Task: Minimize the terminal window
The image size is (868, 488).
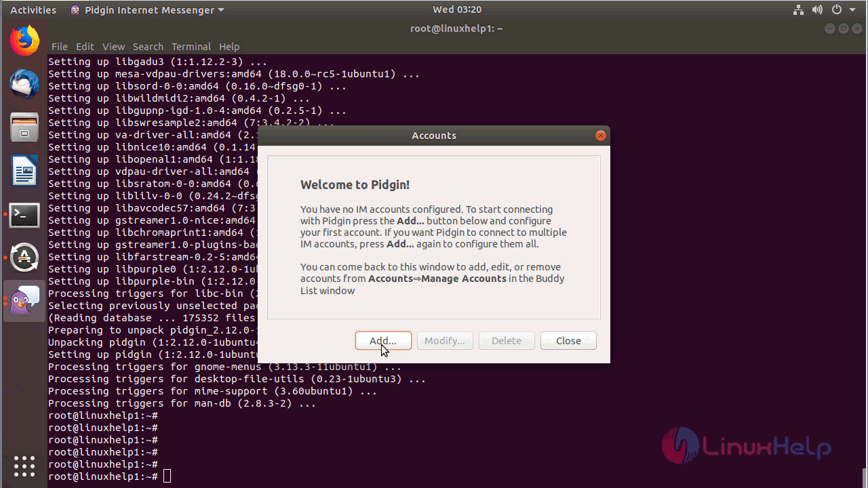Action: (831, 28)
